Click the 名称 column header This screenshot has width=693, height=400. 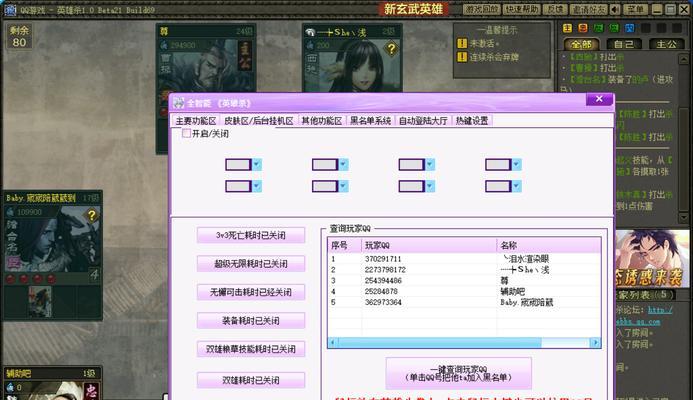548,245
